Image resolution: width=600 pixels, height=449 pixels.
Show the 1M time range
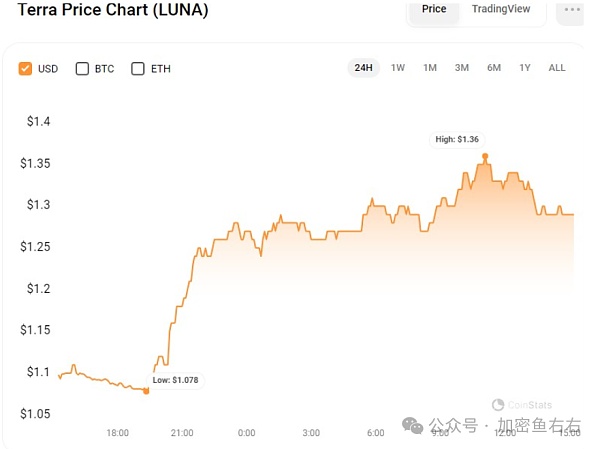coord(430,68)
